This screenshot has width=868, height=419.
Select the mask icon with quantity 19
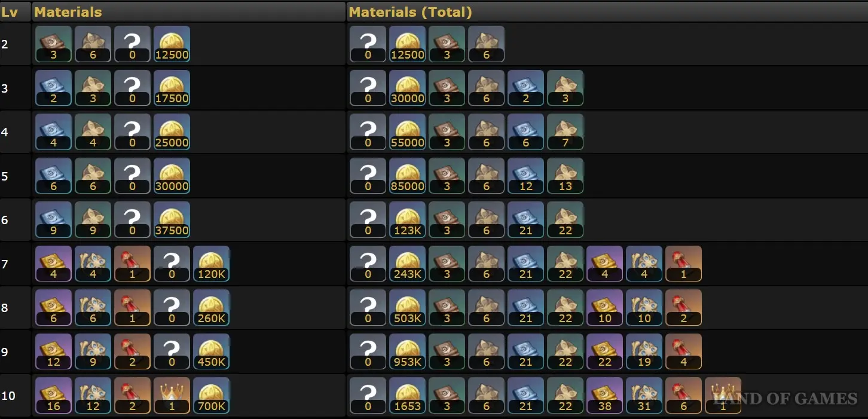point(644,351)
